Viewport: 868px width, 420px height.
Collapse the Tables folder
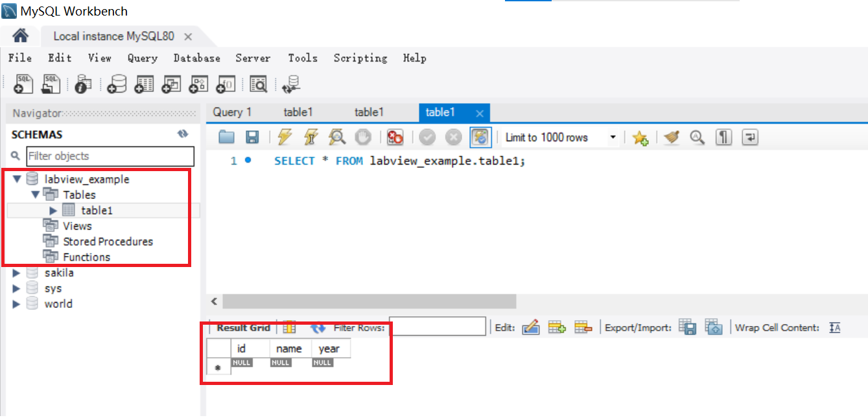[35, 194]
